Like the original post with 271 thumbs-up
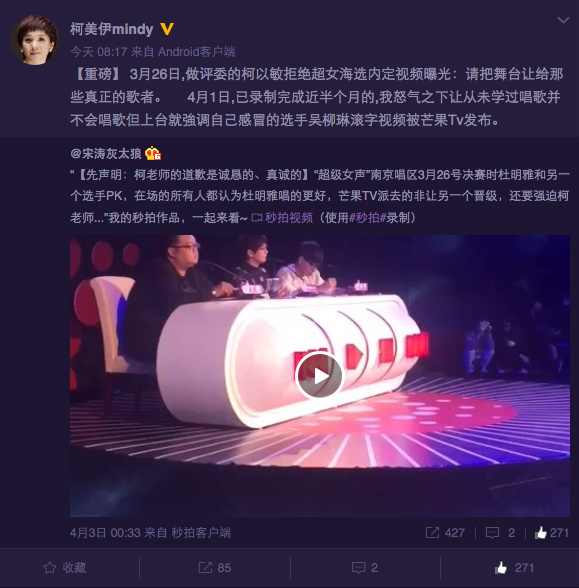579x588 pixels. (552, 532)
